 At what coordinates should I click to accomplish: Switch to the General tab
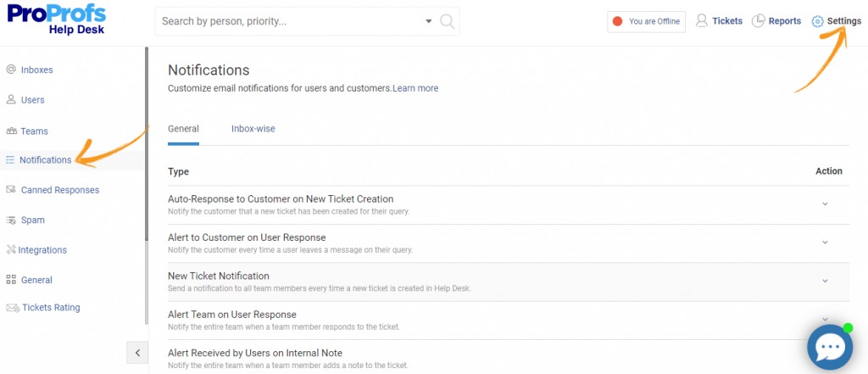pyautogui.click(x=183, y=129)
